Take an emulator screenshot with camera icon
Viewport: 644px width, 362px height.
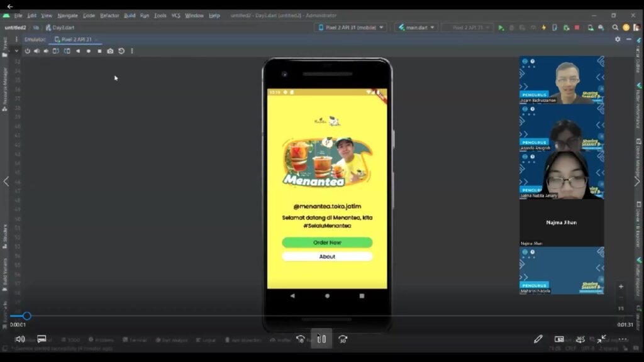point(110,51)
